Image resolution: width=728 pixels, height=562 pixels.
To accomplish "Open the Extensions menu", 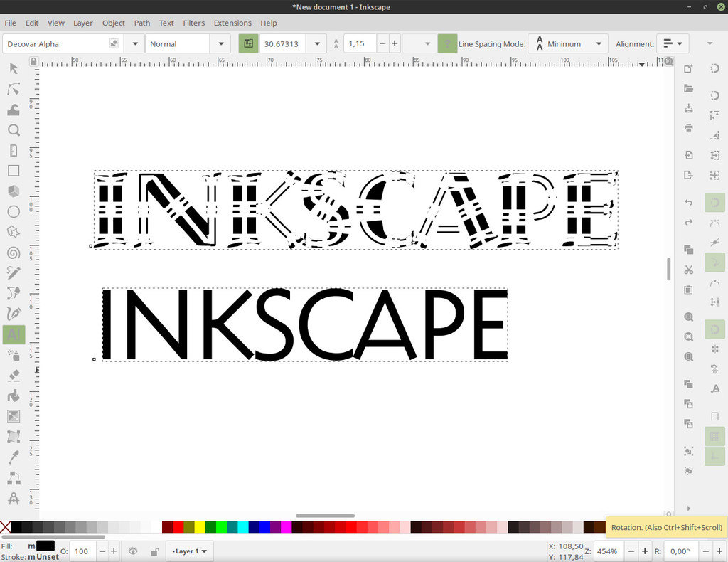I will [232, 22].
